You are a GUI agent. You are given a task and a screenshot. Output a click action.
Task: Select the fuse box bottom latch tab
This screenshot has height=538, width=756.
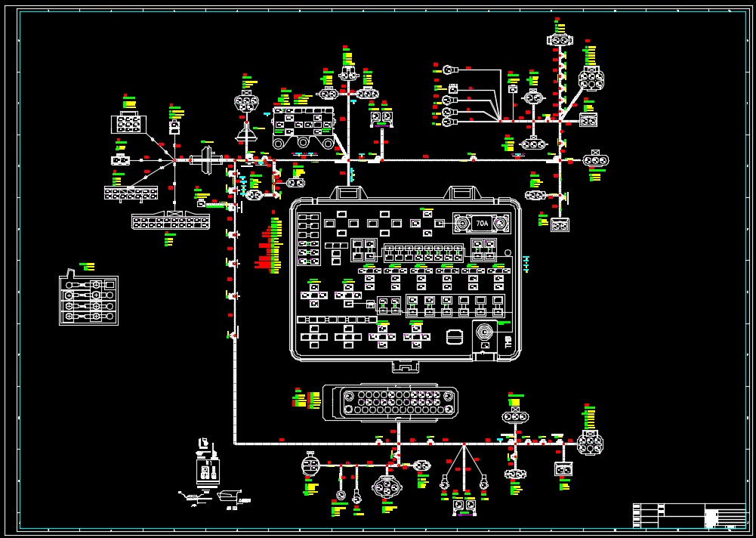pos(406,366)
